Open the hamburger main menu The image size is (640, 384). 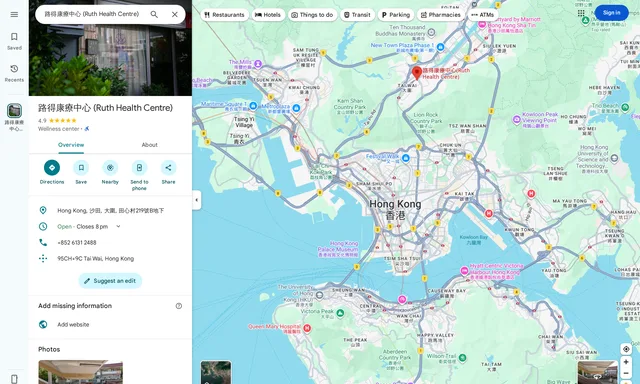click(14, 15)
